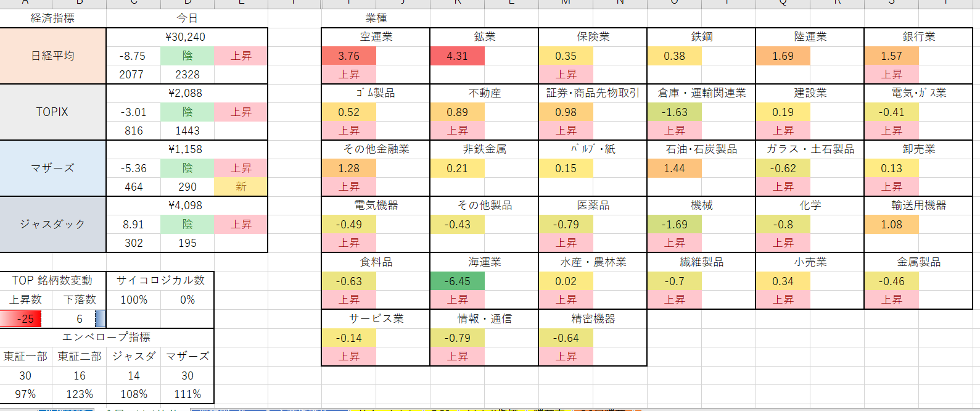The height and width of the screenshot is (411, 980).
Task: Click the -5.36 change cell
Action: coord(133,168)
